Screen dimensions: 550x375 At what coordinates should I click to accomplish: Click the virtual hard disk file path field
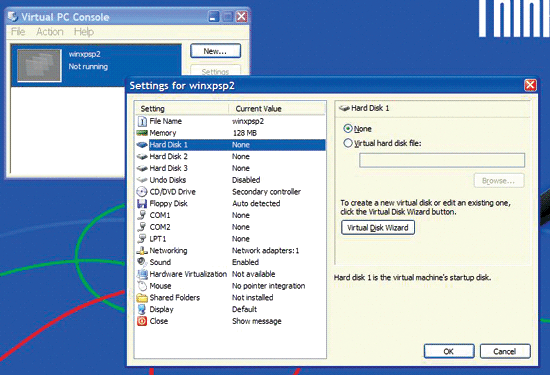pos(442,160)
